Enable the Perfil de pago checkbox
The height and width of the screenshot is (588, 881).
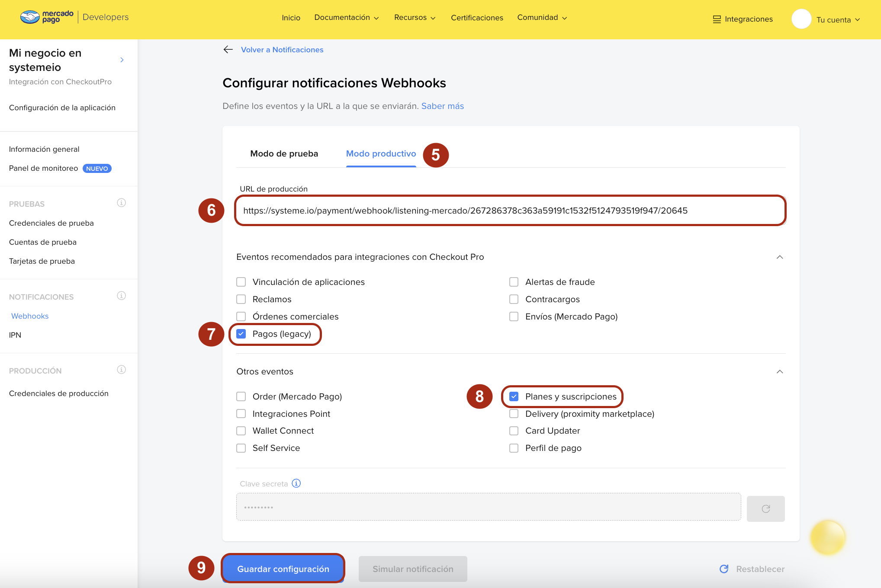(x=514, y=448)
